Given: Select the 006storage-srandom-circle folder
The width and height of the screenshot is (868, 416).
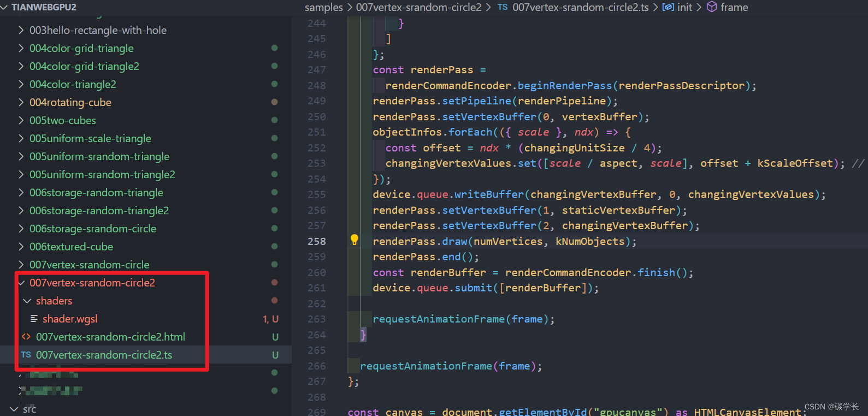Looking at the screenshot, I should tap(93, 228).
